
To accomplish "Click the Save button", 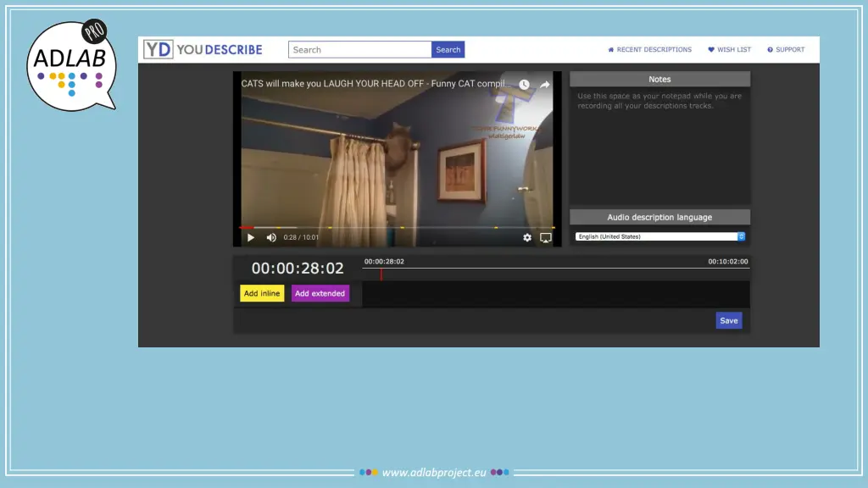I will pos(728,320).
